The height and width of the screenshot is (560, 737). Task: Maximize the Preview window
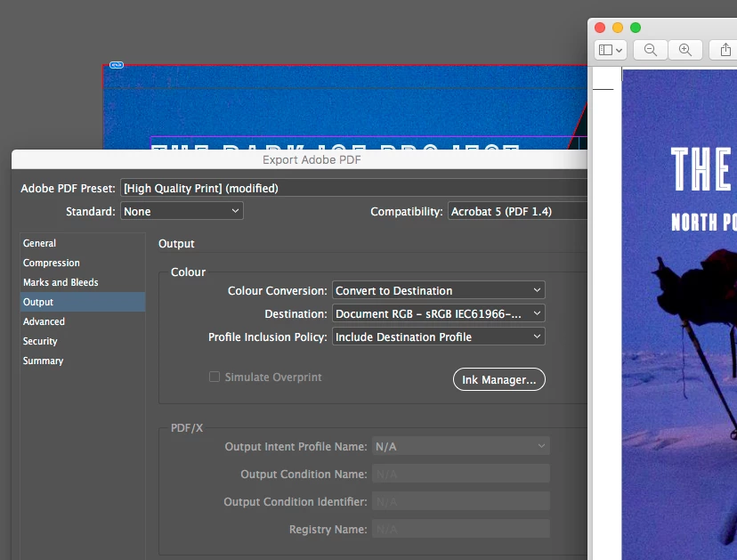click(x=636, y=28)
